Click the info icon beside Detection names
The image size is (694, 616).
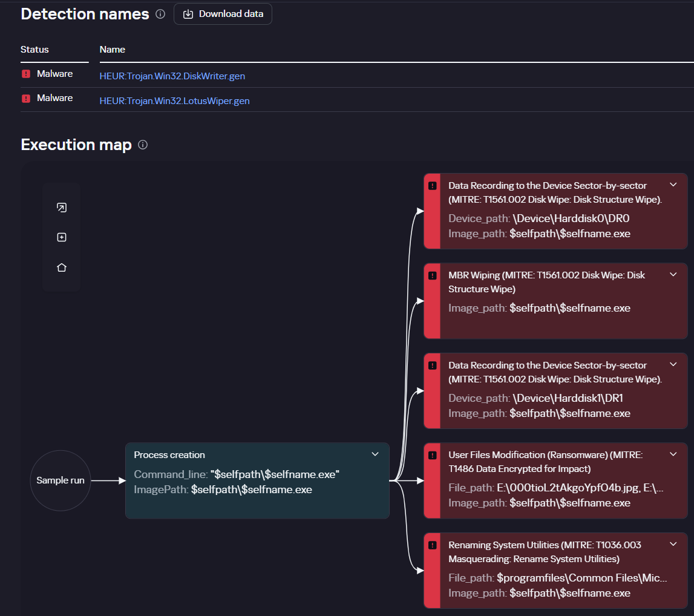point(160,14)
